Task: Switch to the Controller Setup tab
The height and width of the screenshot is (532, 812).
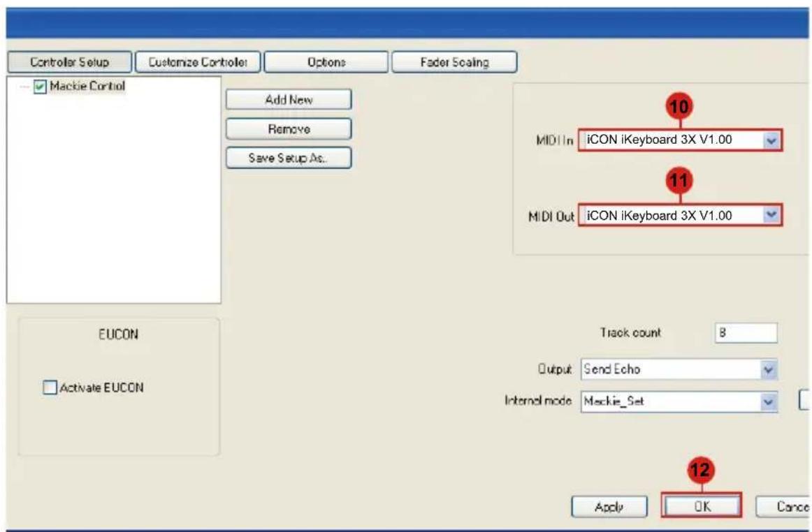Action: (x=69, y=62)
